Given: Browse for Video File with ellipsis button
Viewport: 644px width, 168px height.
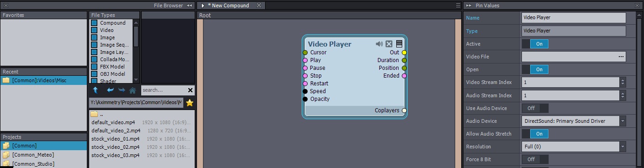Looking at the screenshot, I should coord(621,57).
